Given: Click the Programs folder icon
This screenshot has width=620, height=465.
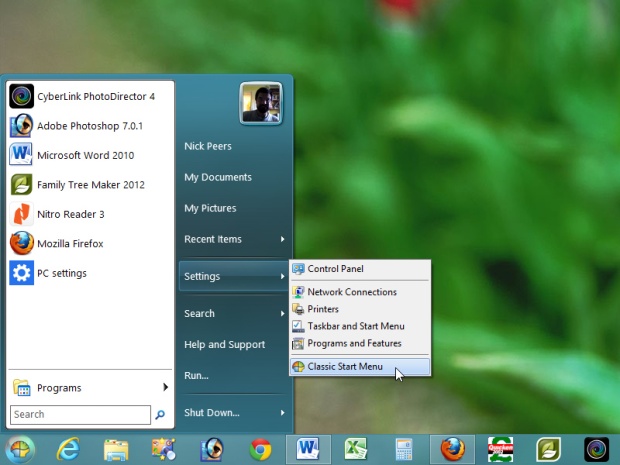Looking at the screenshot, I should click(21, 388).
